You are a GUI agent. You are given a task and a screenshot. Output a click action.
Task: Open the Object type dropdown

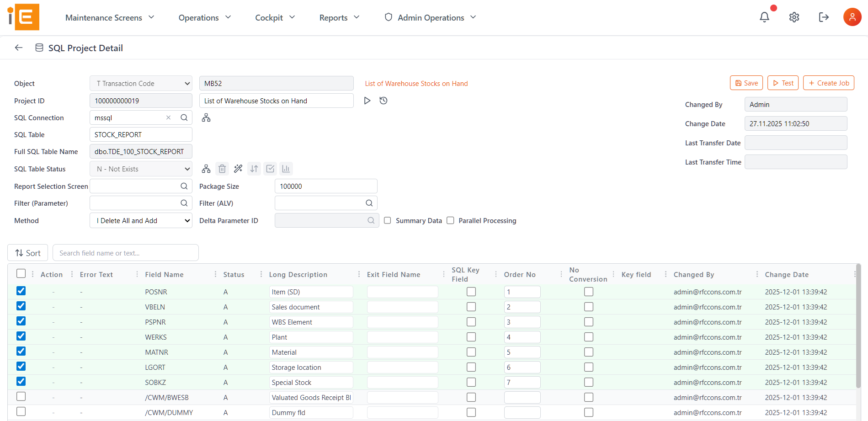[140, 83]
